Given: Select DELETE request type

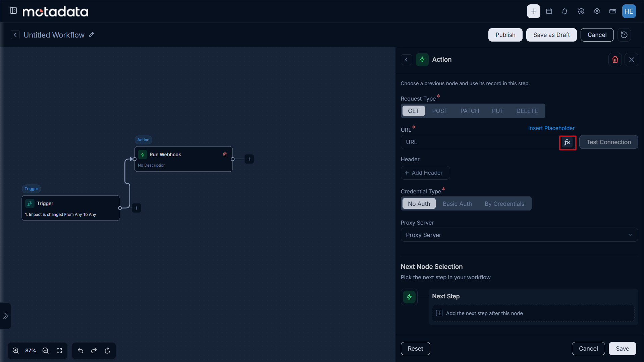Looking at the screenshot, I should (x=527, y=111).
